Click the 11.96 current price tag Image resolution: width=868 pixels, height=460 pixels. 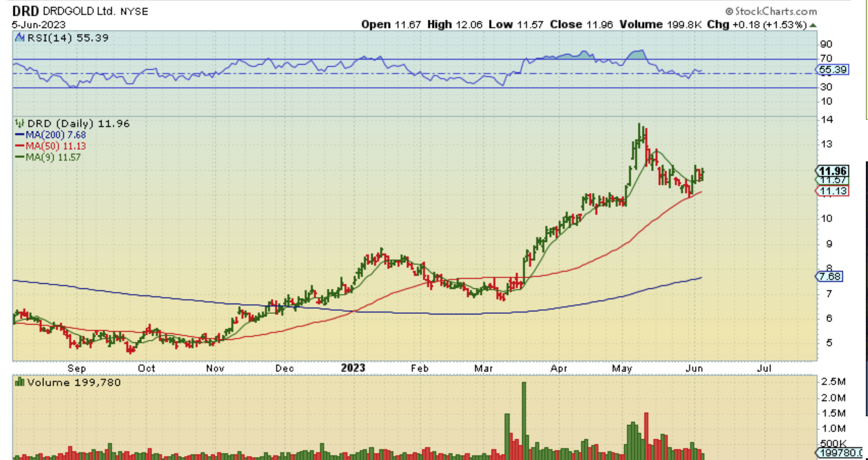[833, 171]
